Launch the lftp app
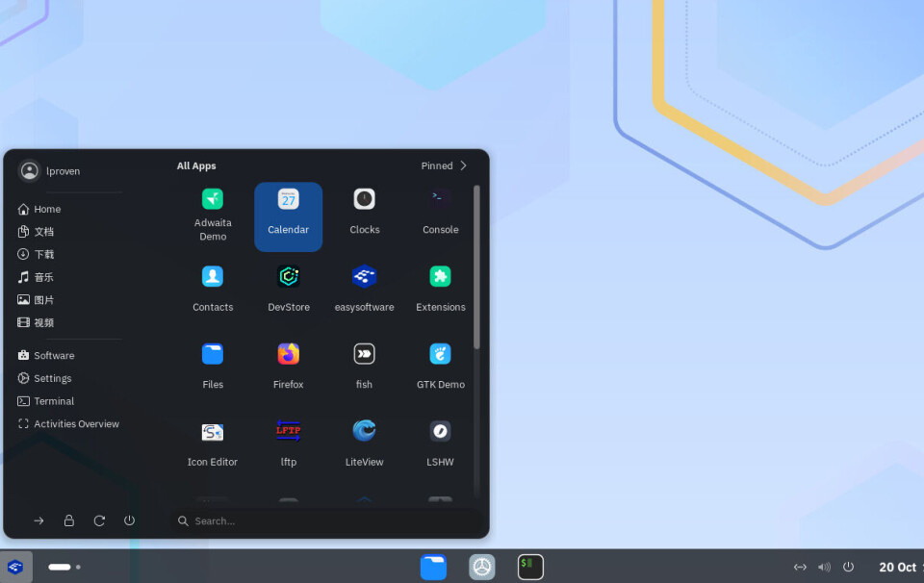Viewport: 924px width, 583px height. coord(288,444)
